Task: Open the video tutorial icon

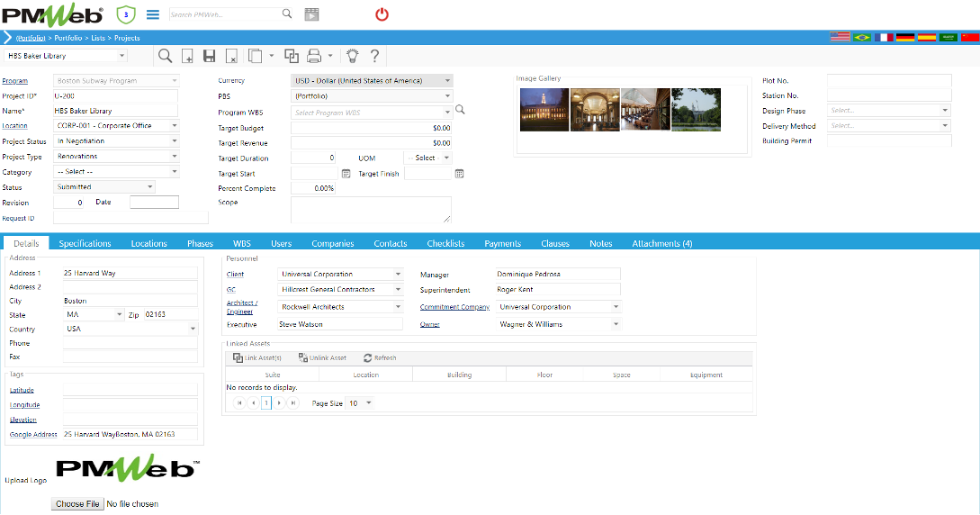Action: (311, 14)
